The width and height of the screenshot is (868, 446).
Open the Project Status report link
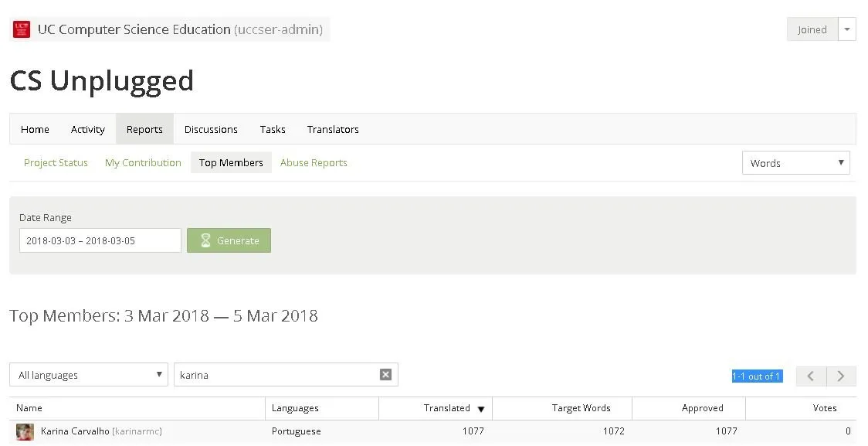coord(56,162)
